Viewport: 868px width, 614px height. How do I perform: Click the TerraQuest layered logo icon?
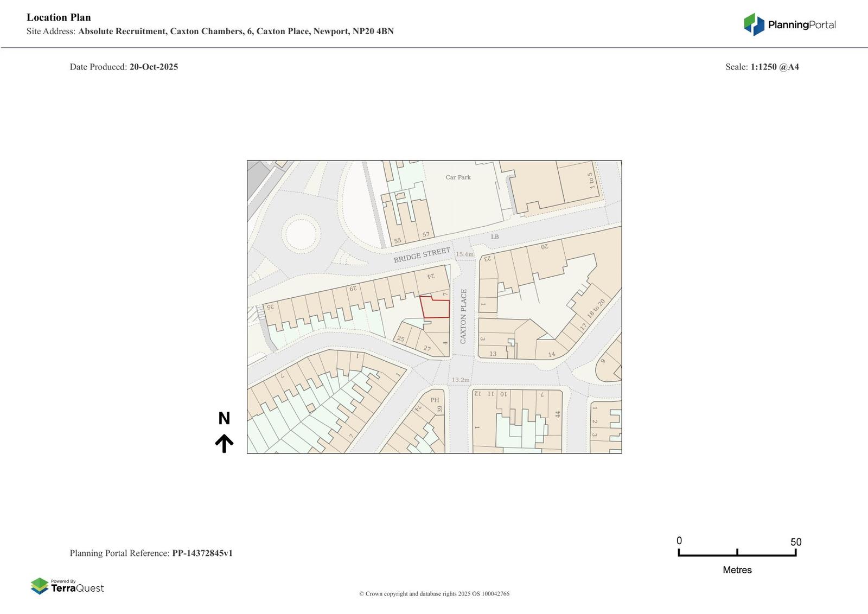click(x=40, y=586)
